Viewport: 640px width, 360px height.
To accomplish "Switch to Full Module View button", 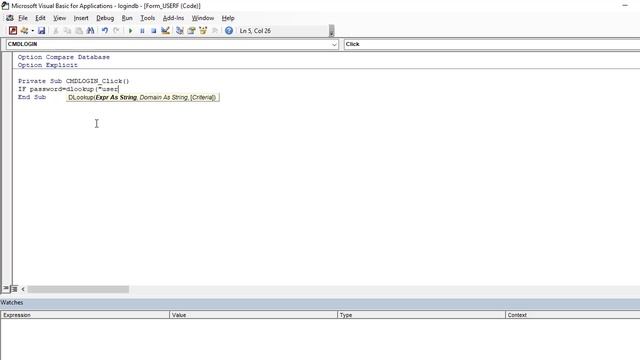I will pyautogui.click(x=14, y=289).
